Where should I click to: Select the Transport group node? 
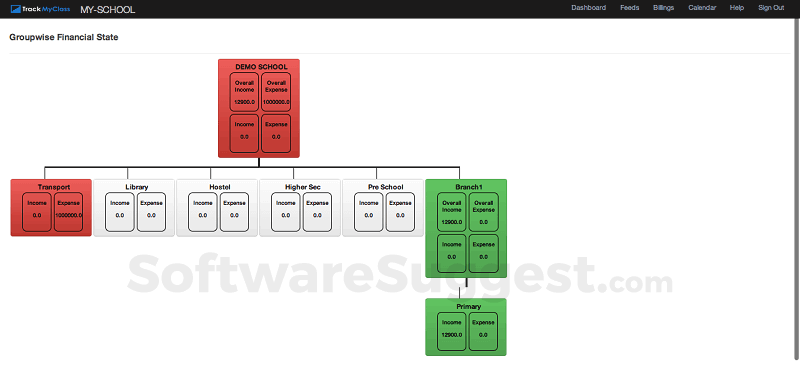[x=51, y=208]
